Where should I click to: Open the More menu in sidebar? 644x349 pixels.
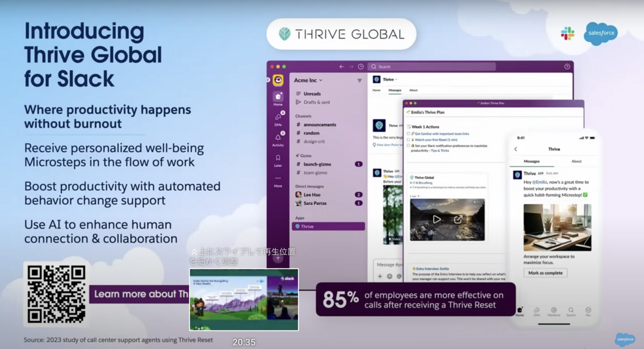point(278,181)
